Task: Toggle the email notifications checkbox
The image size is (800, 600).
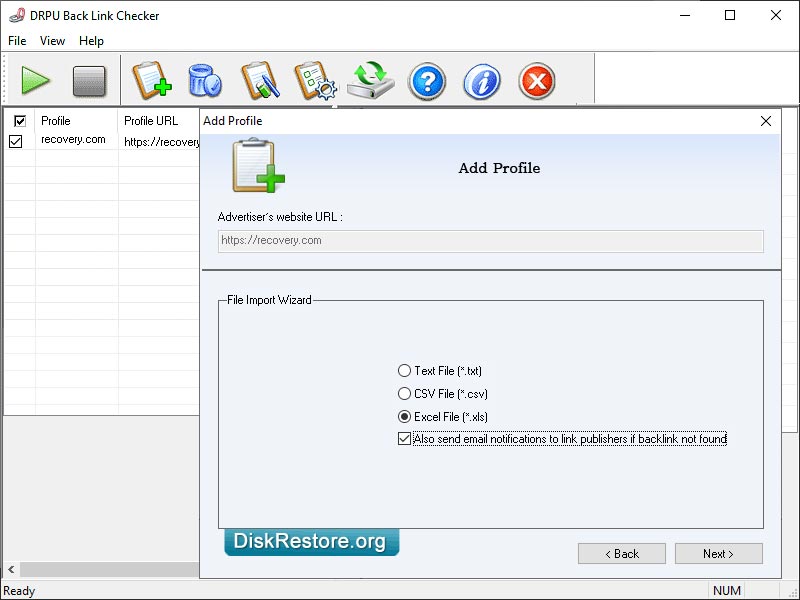Action: point(405,439)
